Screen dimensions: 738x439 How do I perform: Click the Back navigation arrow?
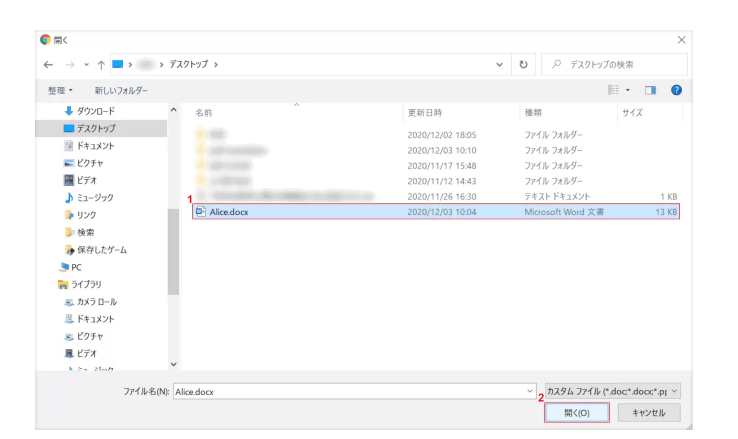point(48,65)
